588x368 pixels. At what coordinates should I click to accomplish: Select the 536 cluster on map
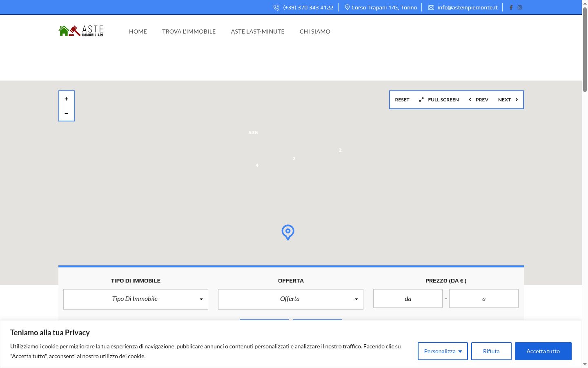pos(253,132)
